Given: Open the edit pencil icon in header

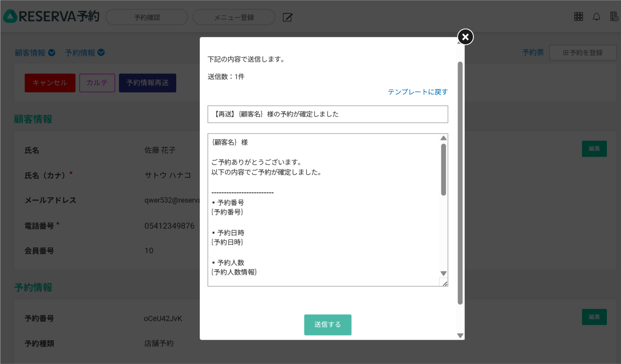Looking at the screenshot, I should point(287,17).
